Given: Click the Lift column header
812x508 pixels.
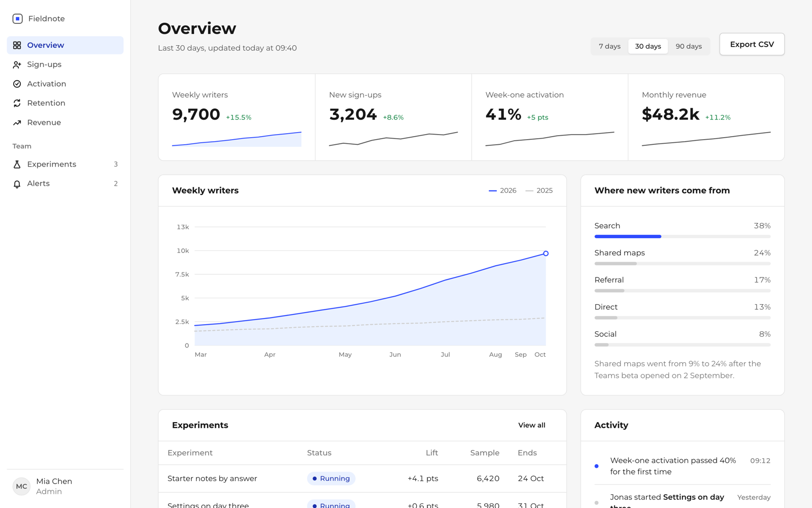Looking at the screenshot, I should click(432, 453).
